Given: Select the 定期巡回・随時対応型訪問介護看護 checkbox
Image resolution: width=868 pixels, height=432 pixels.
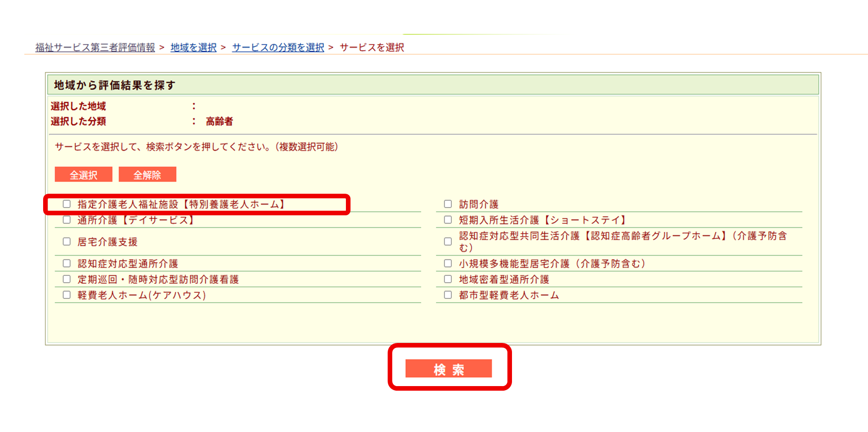Looking at the screenshot, I should click(x=67, y=279).
